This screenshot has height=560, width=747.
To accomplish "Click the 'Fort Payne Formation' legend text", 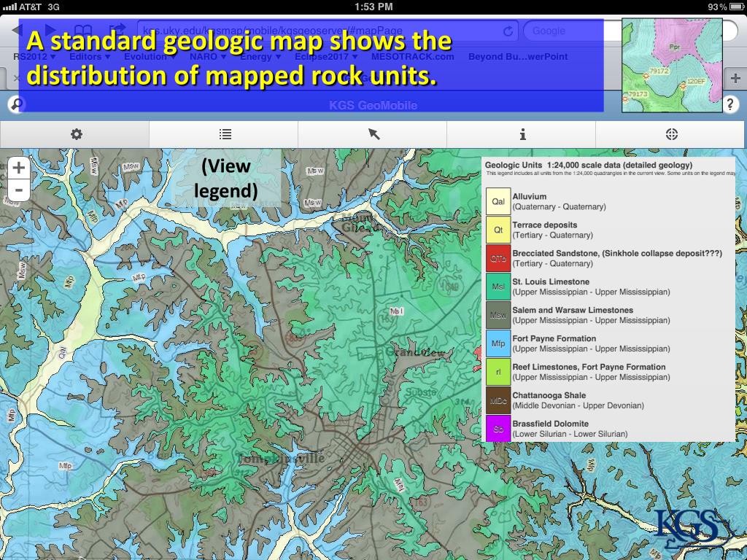I will point(554,338).
